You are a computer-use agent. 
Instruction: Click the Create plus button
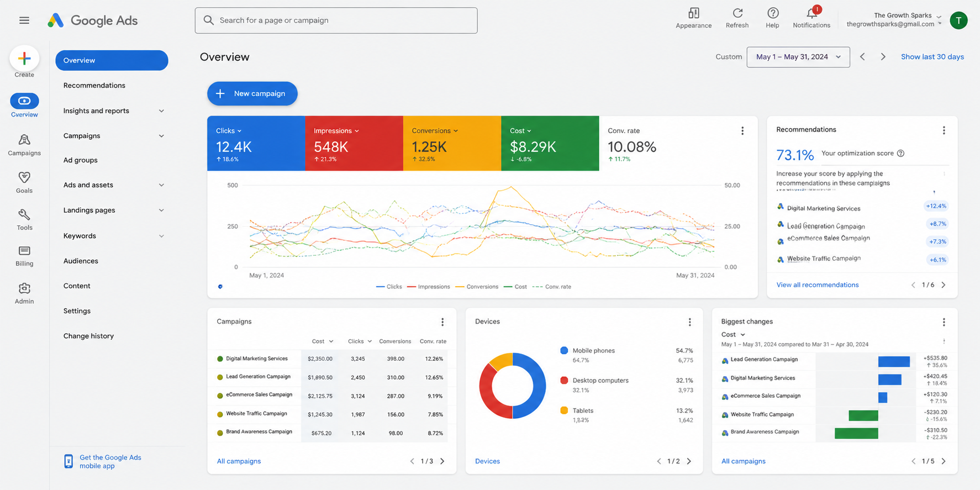(x=24, y=59)
